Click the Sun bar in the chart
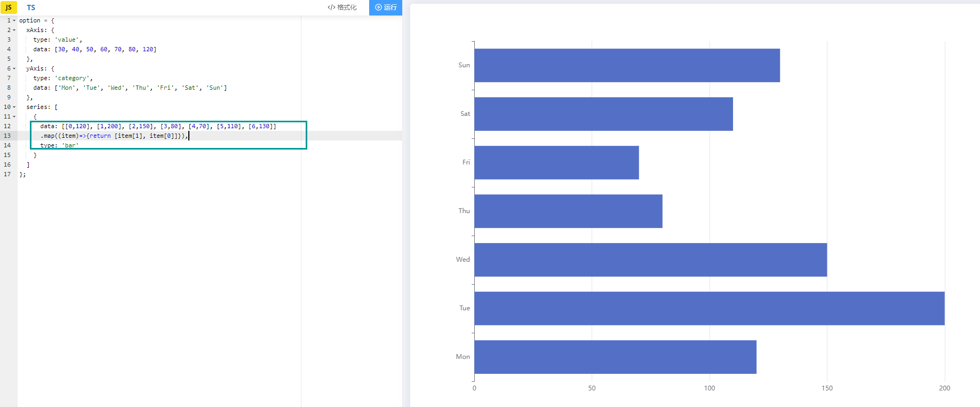This screenshot has width=980, height=407. click(626, 66)
